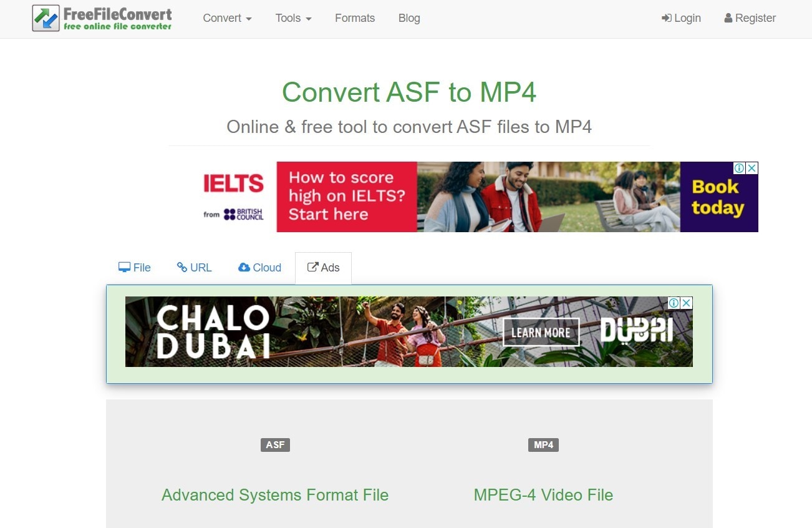
Task: Close the Chalo Dubai ad
Action: click(x=687, y=303)
